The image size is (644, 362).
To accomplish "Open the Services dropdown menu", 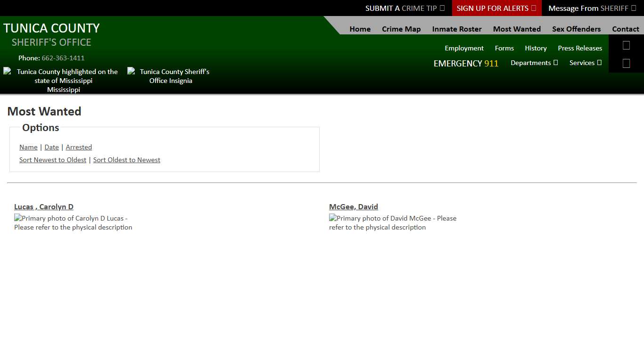I will point(585,63).
